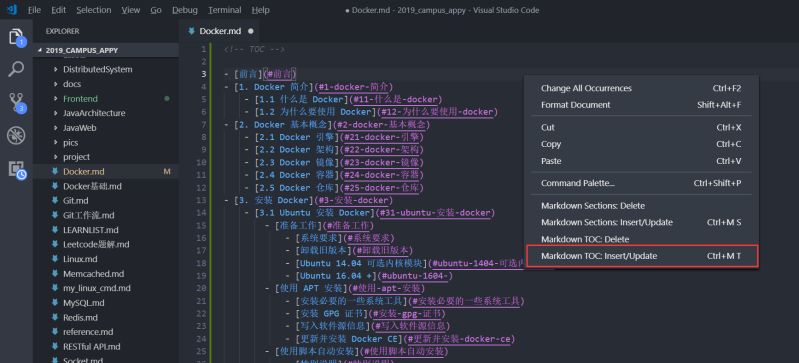
Task: Open the File menu
Action: click(34, 10)
